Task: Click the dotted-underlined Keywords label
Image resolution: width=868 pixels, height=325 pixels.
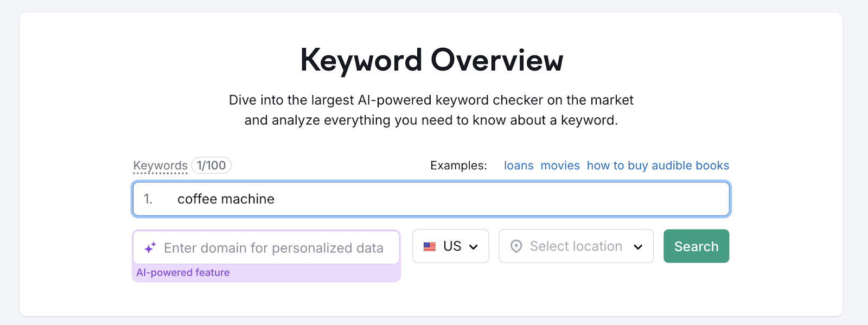Action: tap(160, 165)
